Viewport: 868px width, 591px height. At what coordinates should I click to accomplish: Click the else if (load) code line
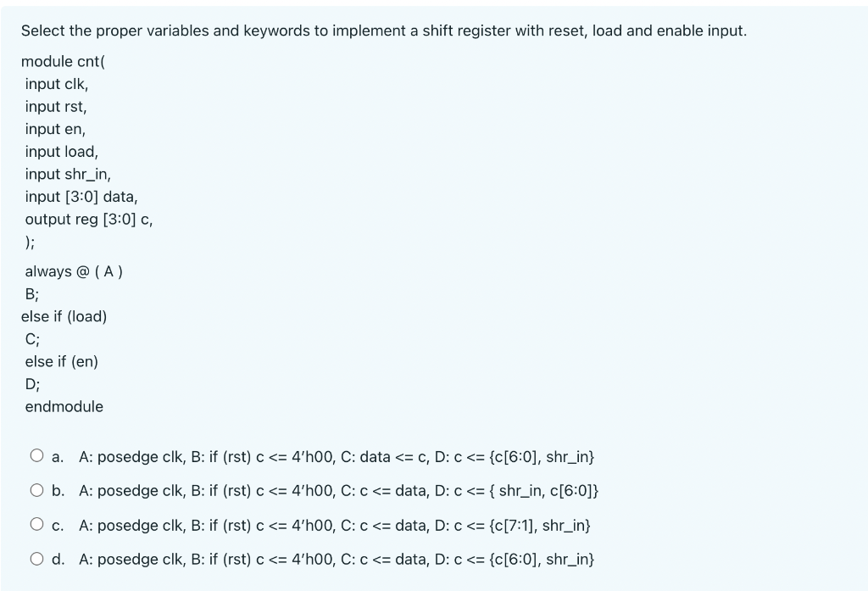pyautogui.click(x=64, y=317)
